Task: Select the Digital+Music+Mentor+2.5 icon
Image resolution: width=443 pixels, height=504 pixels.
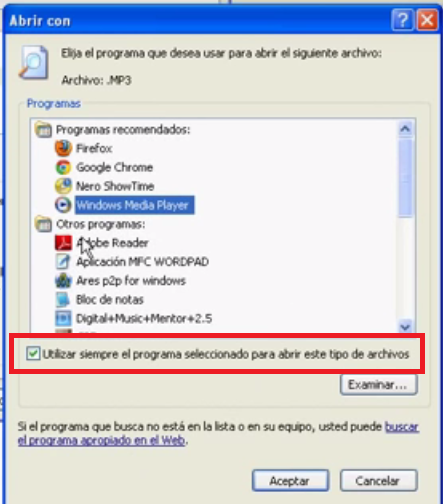Action: pos(63,318)
